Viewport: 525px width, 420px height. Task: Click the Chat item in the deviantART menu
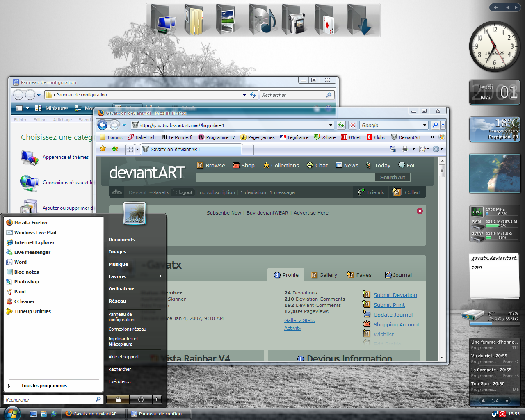[317, 165]
